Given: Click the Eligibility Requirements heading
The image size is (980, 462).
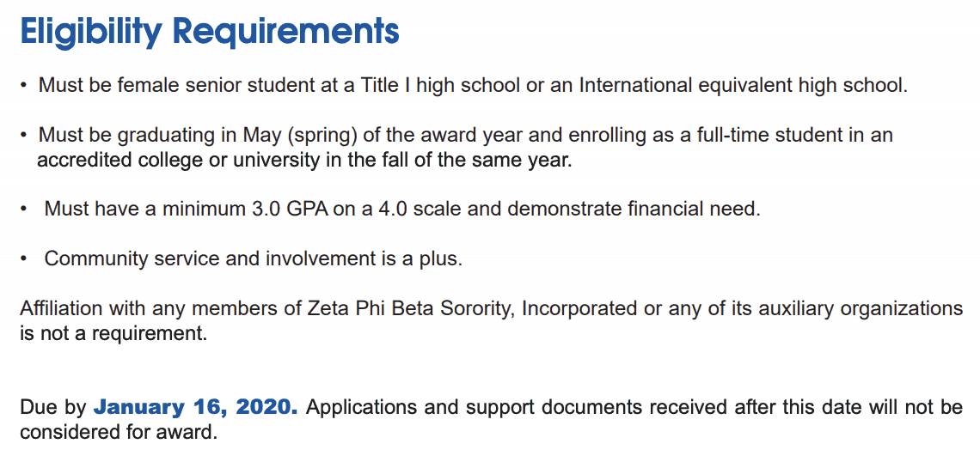Looking at the screenshot, I should tap(209, 33).
